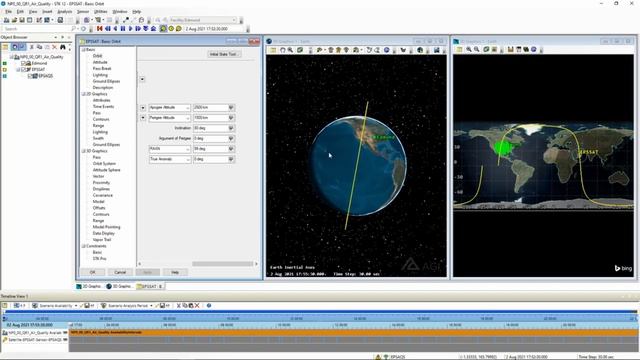Click the OK button in properties dialog
The image size is (640, 360).
pyautogui.click(x=93, y=272)
